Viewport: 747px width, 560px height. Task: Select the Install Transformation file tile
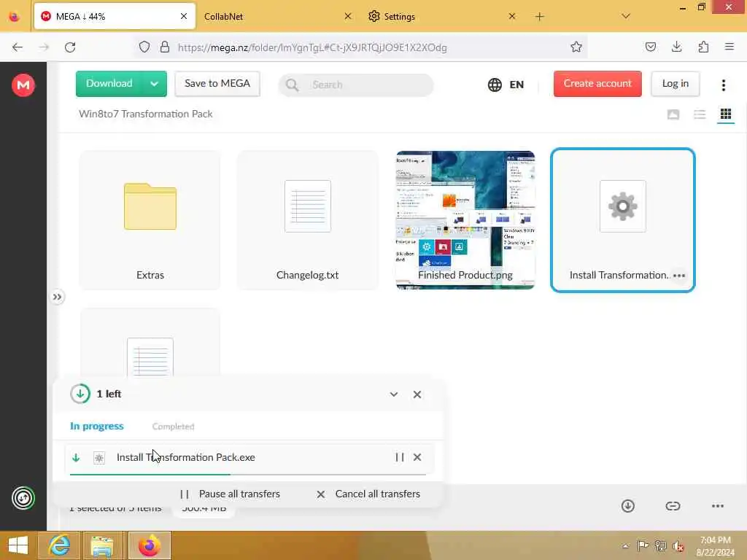[x=623, y=220]
